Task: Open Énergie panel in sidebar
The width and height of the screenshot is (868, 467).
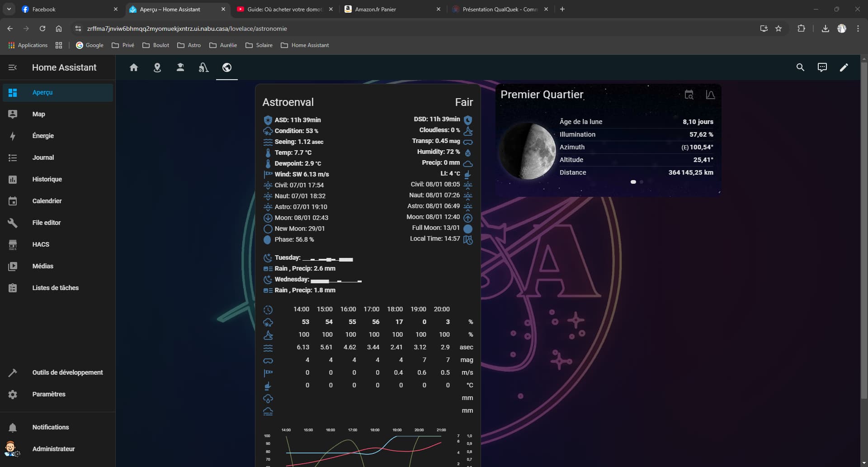Action: tap(58, 136)
